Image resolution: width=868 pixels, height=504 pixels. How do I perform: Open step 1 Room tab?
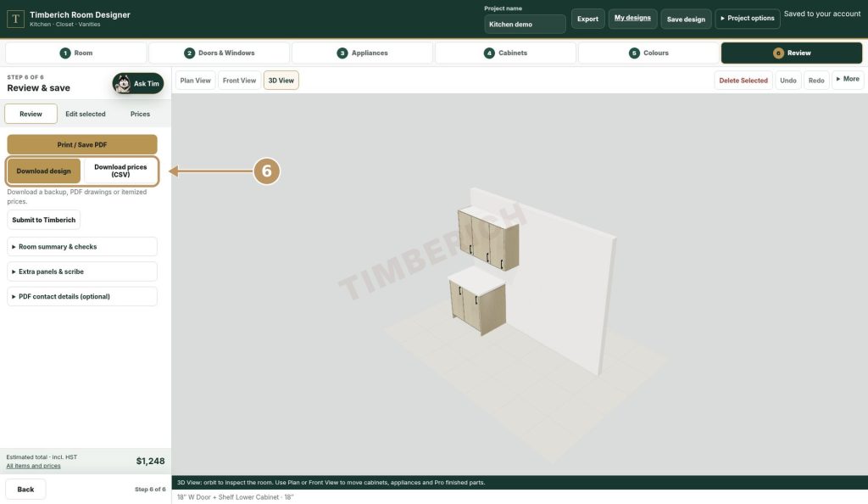click(x=75, y=53)
